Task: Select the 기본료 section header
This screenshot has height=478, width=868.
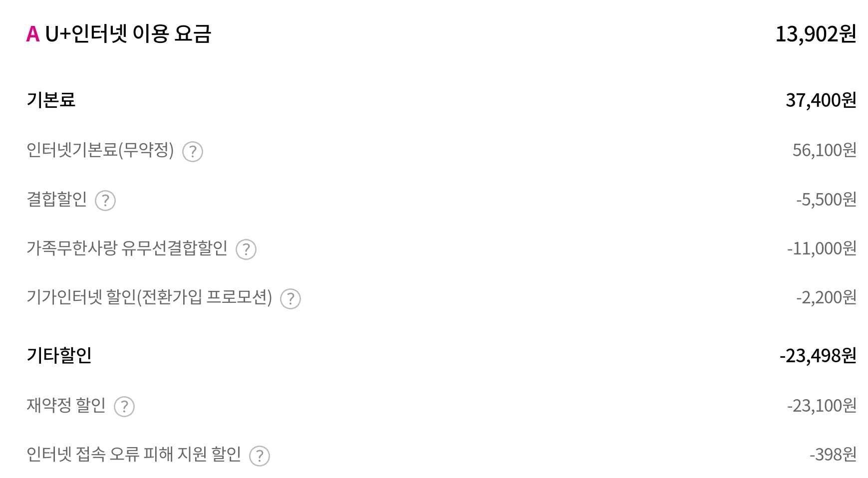Action: tap(51, 100)
